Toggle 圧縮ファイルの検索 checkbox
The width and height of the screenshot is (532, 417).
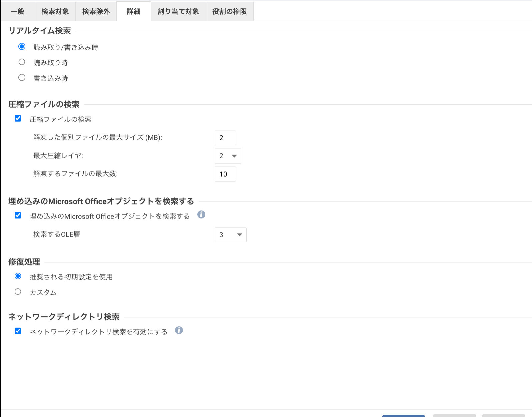pyautogui.click(x=18, y=119)
